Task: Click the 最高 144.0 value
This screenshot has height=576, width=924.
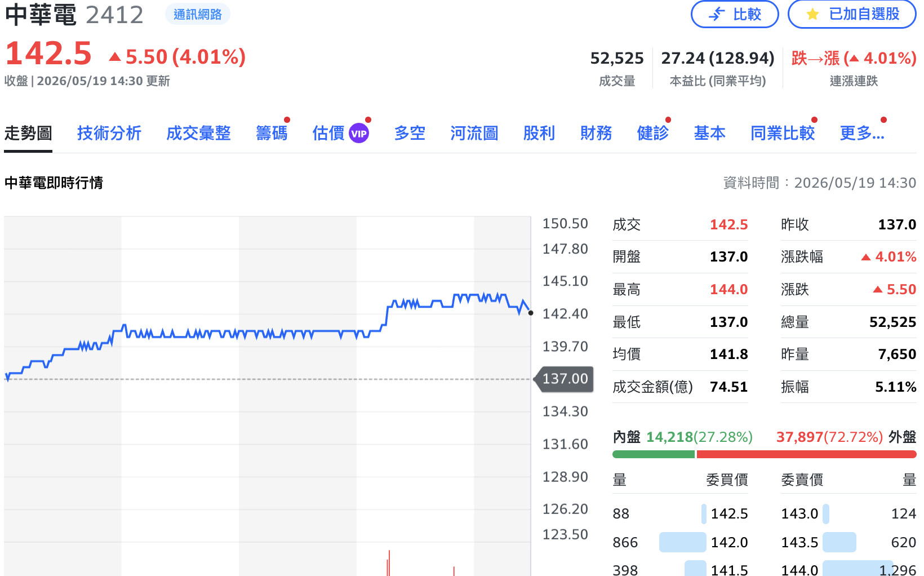Action: point(728,290)
